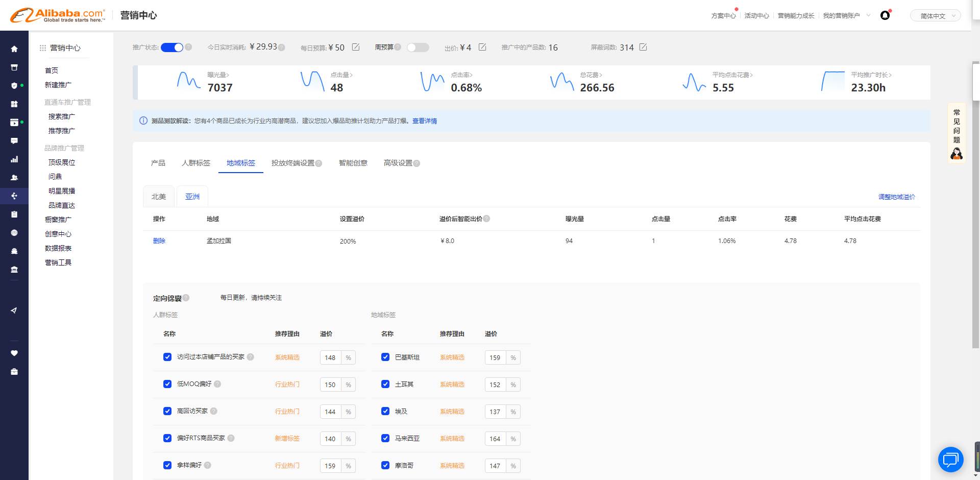980x480 pixels.
Task: Uncheck the 低MOQ偏好 checkbox
Action: [167, 384]
